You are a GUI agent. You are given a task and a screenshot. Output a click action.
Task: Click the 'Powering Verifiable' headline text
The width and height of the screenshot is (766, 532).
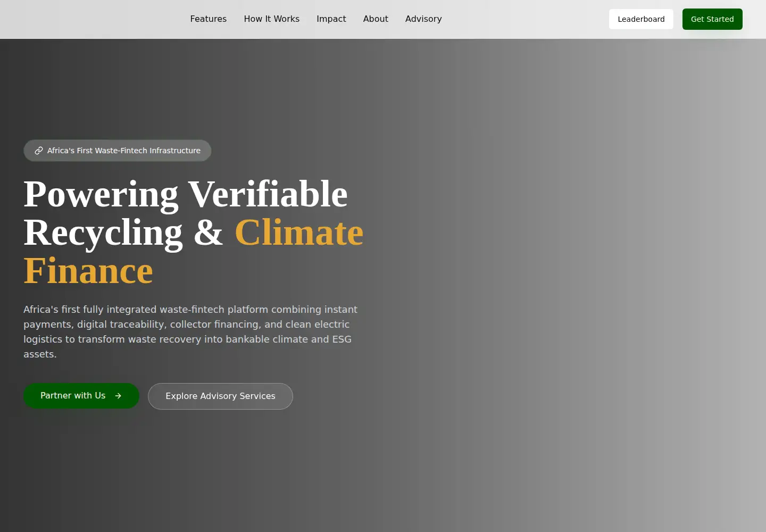(x=186, y=194)
